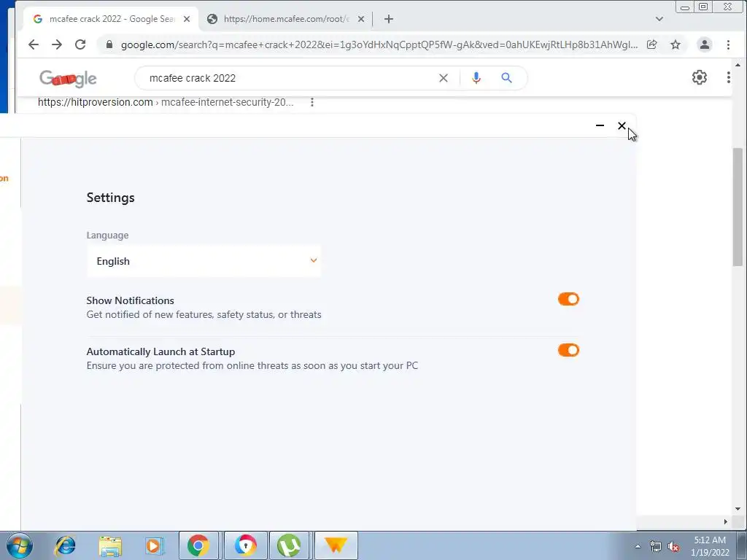Toggle Automatically Launch at Startup switch

[568, 350]
